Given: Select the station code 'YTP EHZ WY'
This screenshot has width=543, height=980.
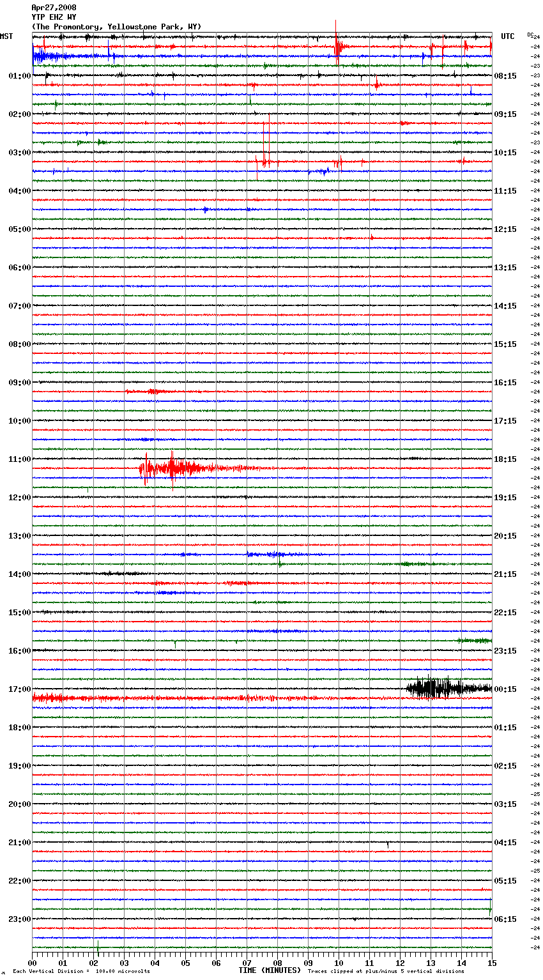Looking at the screenshot, I should click(54, 17).
